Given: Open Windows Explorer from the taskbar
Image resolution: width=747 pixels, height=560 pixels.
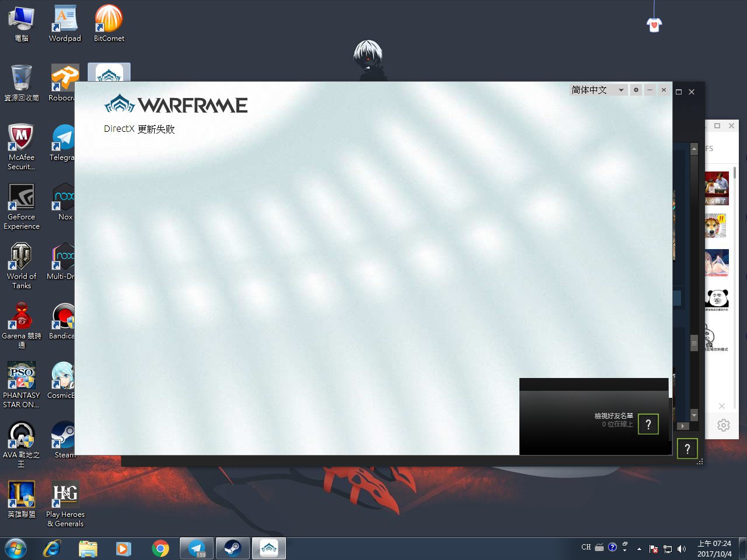Looking at the screenshot, I should (88, 548).
